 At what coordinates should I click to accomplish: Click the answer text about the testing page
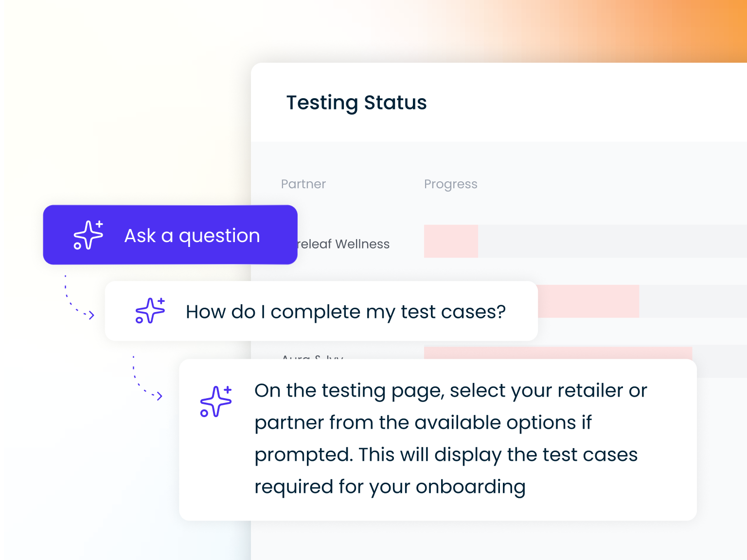tap(450, 438)
